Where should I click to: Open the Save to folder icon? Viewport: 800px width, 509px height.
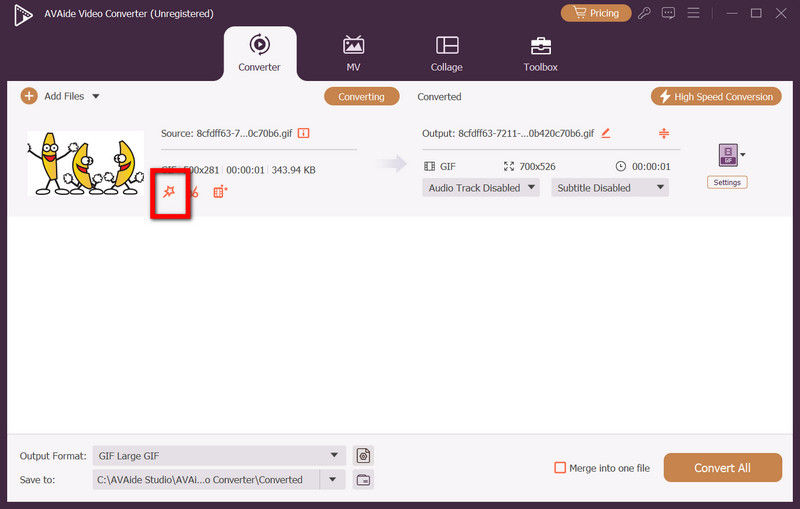363,480
